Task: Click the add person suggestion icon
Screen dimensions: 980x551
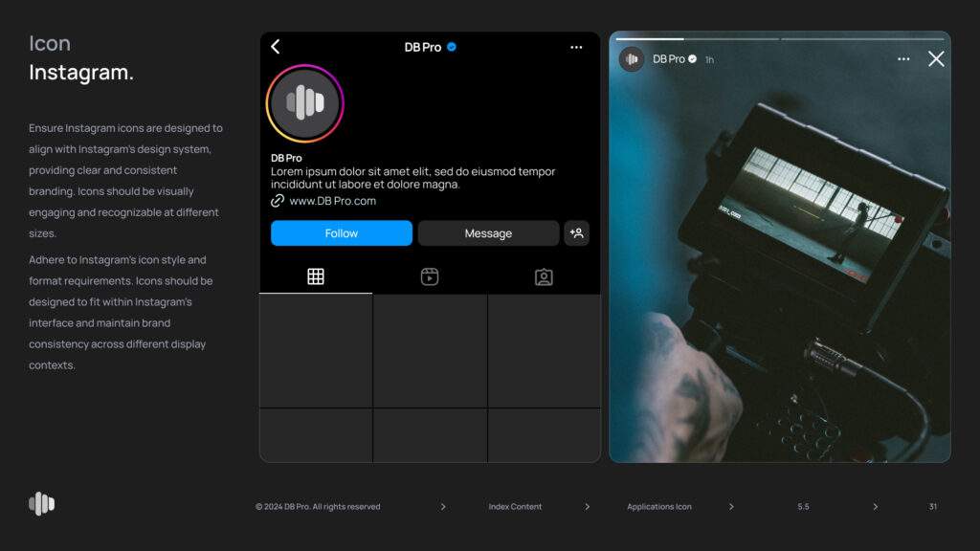Action: (x=576, y=233)
